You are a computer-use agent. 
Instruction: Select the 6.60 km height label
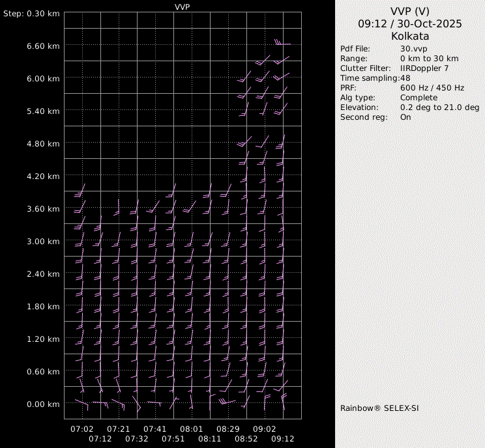click(x=44, y=46)
